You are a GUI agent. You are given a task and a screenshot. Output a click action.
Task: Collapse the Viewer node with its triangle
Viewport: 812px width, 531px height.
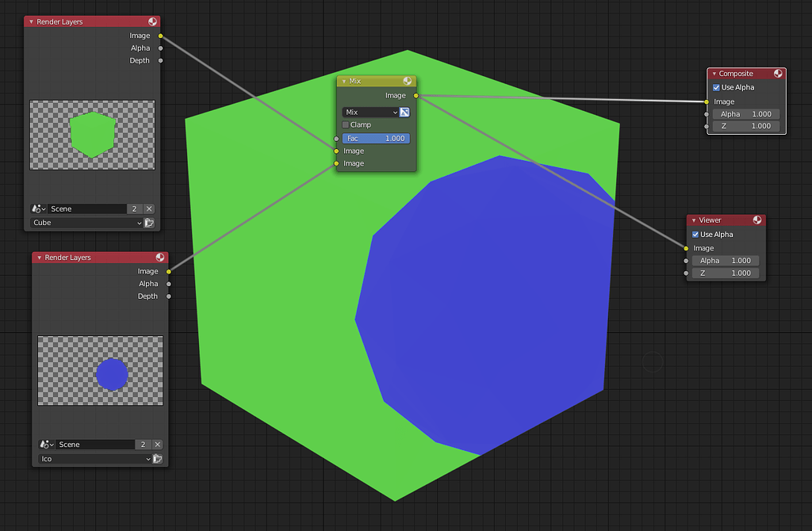tap(694, 220)
